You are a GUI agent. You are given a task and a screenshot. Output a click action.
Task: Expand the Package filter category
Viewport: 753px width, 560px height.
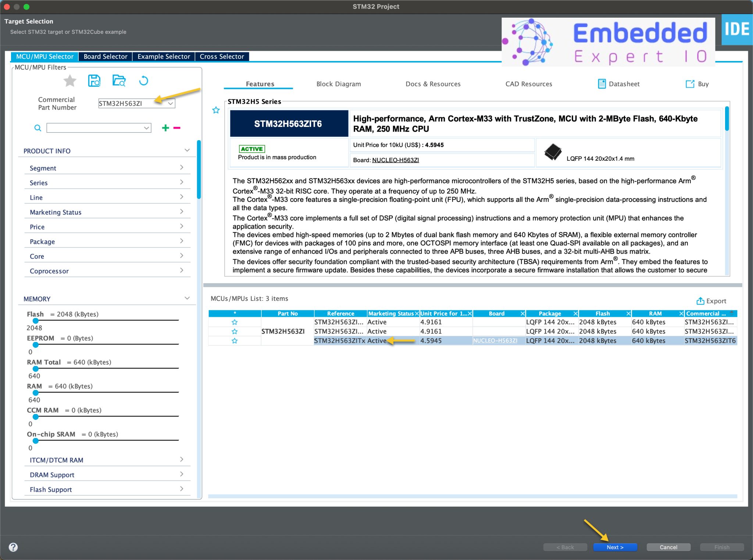[x=182, y=240]
